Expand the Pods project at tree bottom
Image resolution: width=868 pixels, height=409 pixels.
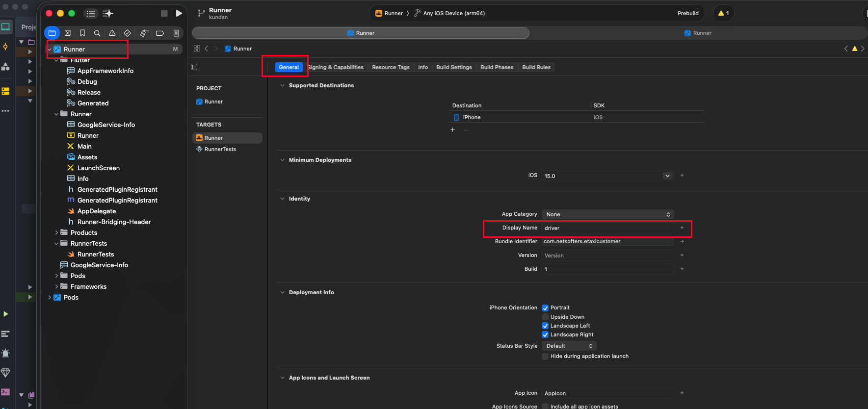pos(50,297)
